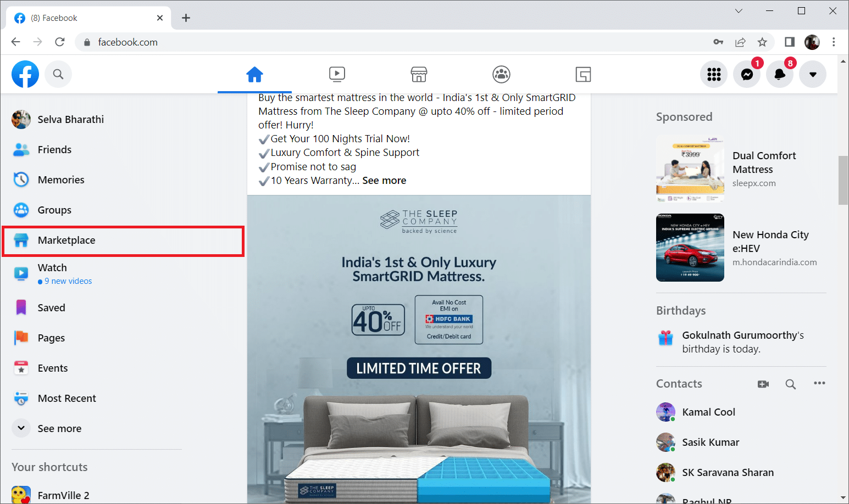Click the page vertical scrollbar thumb
This screenshot has width=849, height=504.
[843, 180]
